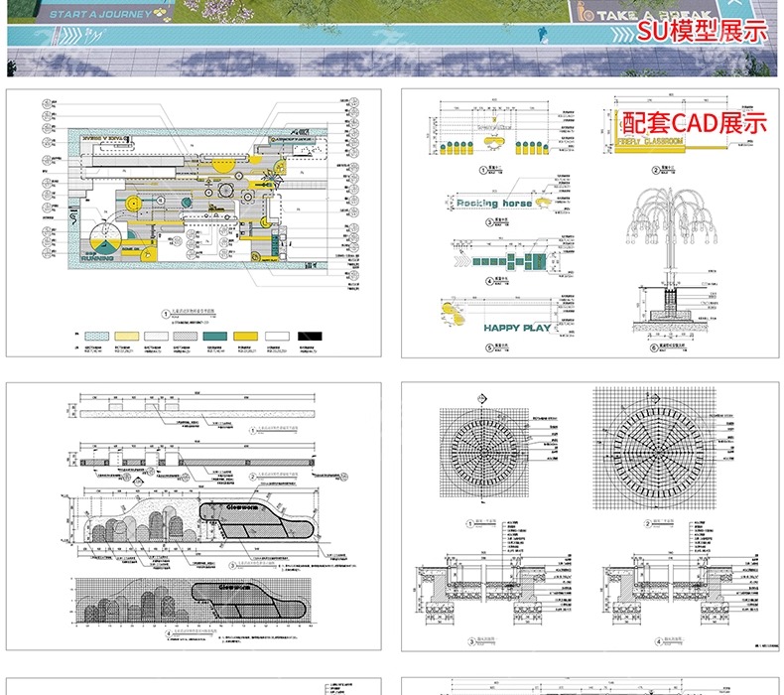Click the Rocking horse text graphic
Image resolution: width=784 pixels, height=695 pixels.
point(494,203)
